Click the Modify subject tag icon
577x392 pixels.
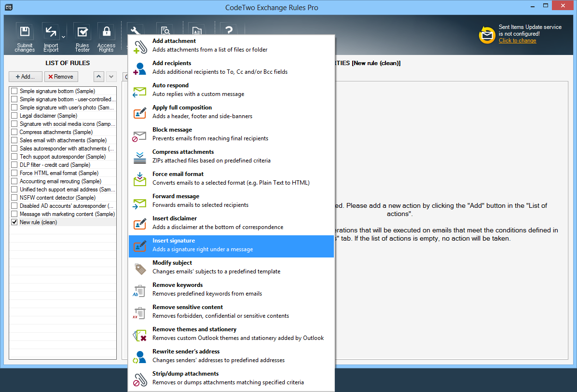click(140, 269)
